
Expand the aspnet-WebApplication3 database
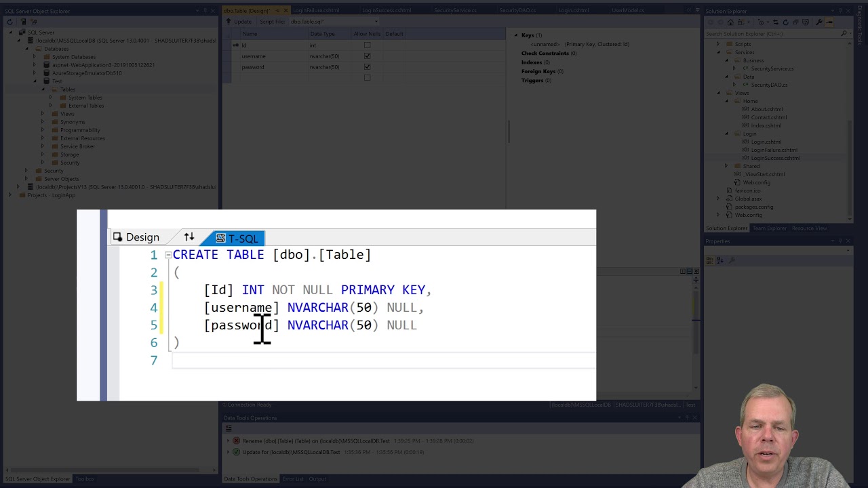[35, 65]
